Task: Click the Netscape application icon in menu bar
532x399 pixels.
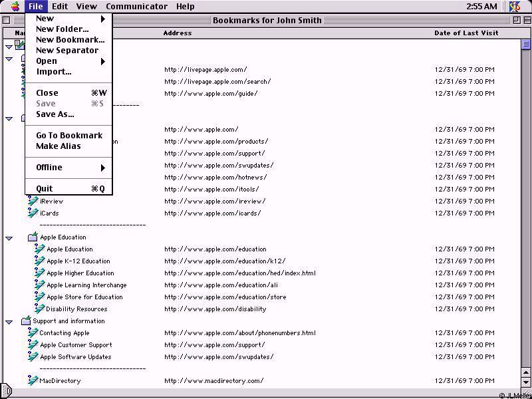Action: pos(515,6)
